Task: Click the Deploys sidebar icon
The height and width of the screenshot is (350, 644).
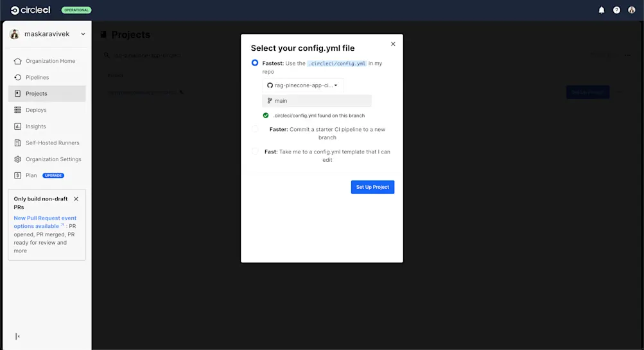Action: tap(18, 110)
